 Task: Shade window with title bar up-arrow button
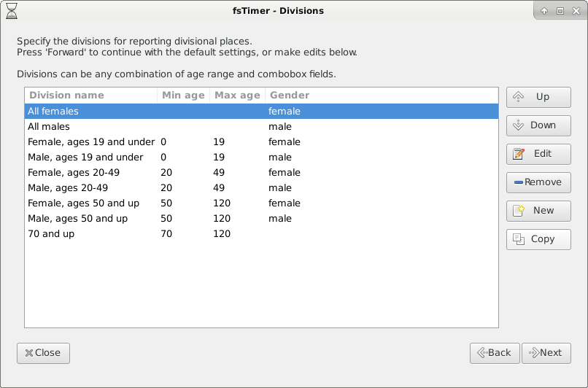pyautogui.click(x=544, y=11)
